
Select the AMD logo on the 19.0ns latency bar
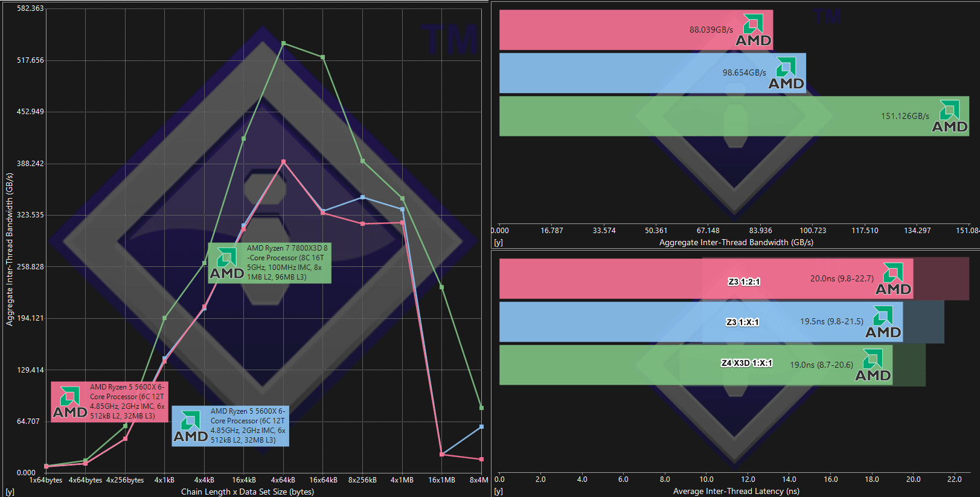[x=873, y=365]
